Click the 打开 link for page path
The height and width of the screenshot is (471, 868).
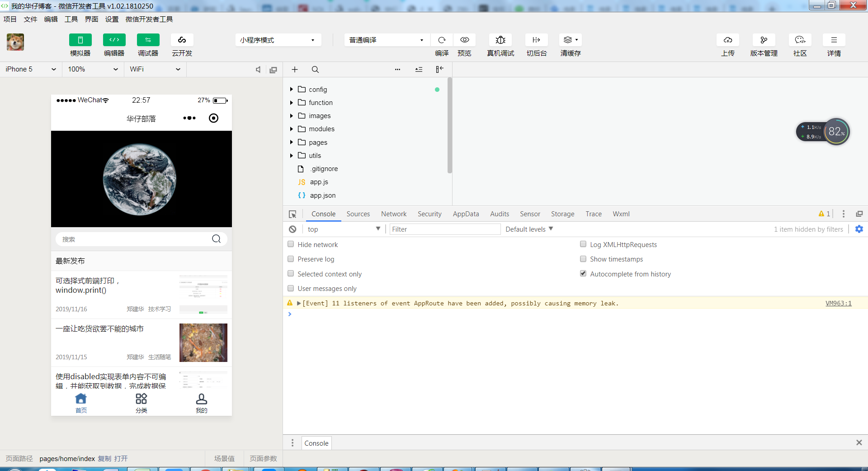tap(121, 459)
